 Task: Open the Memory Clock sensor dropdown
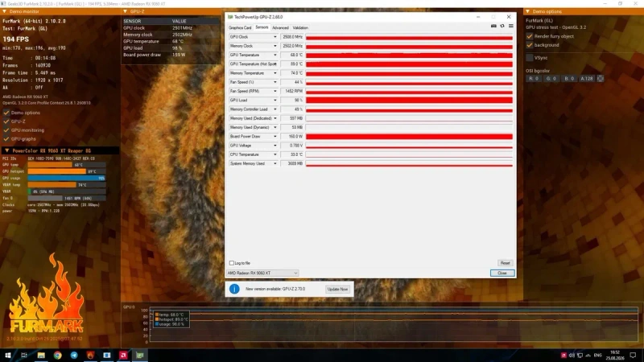tap(275, 46)
